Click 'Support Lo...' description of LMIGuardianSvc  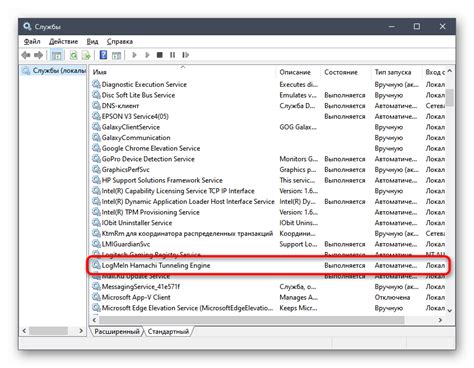pos(298,244)
